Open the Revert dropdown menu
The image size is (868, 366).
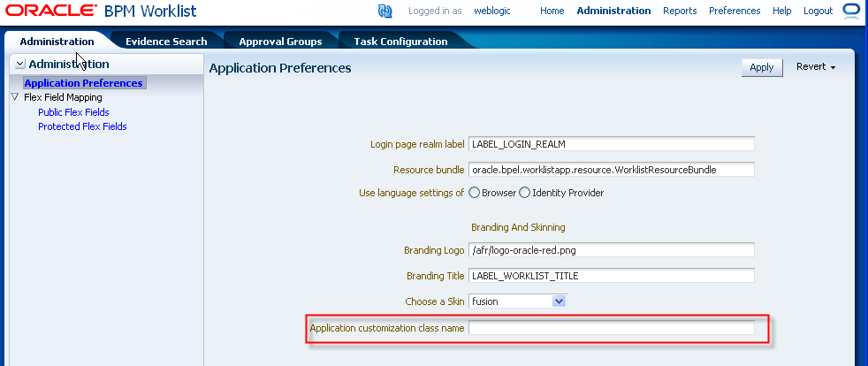pyautogui.click(x=816, y=67)
